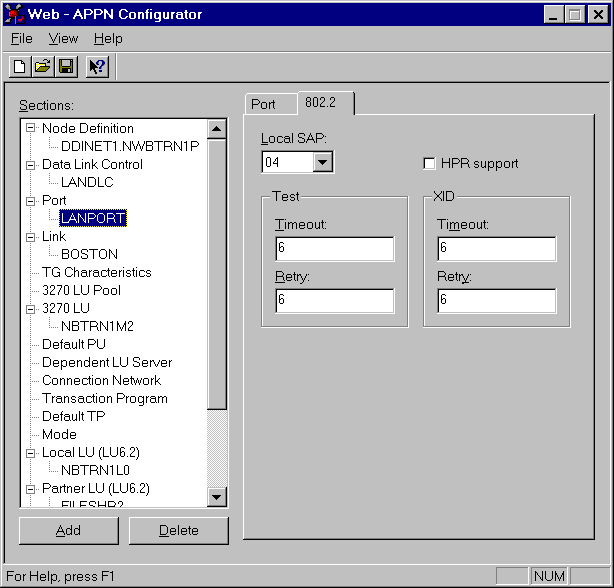Viewport: 614px width, 588px height.
Task: Click the New file toolbar icon
Action: coord(20,67)
